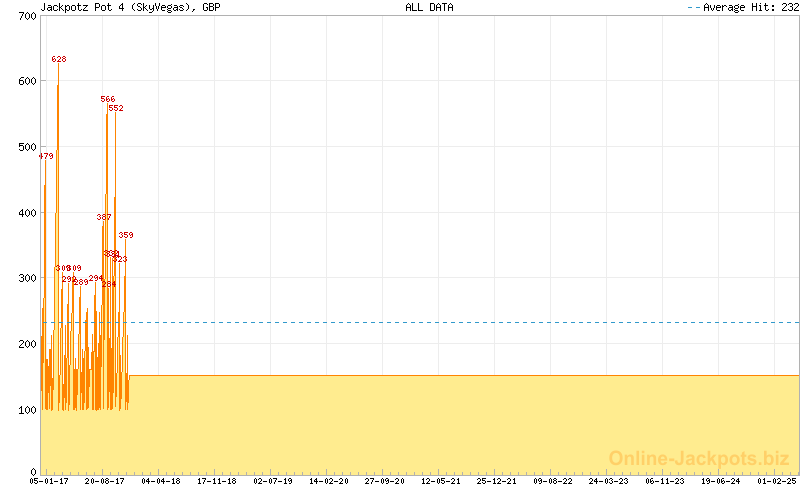Select the 566 peak label
This screenshot has height=490, width=800.
[x=108, y=100]
